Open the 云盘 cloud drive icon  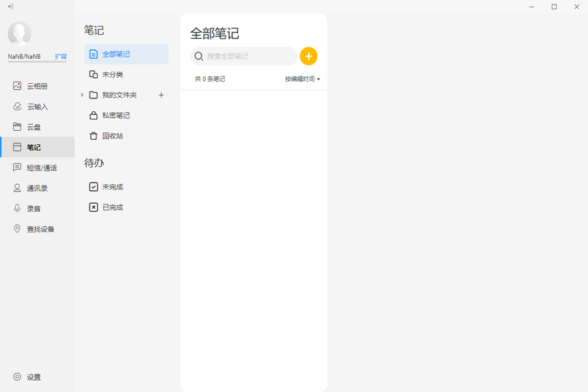pyautogui.click(x=17, y=126)
